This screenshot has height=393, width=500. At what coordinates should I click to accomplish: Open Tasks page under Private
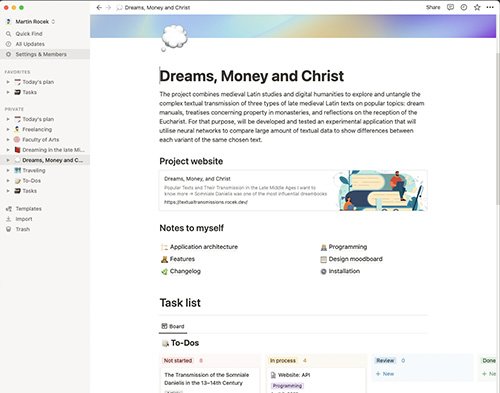tap(30, 191)
